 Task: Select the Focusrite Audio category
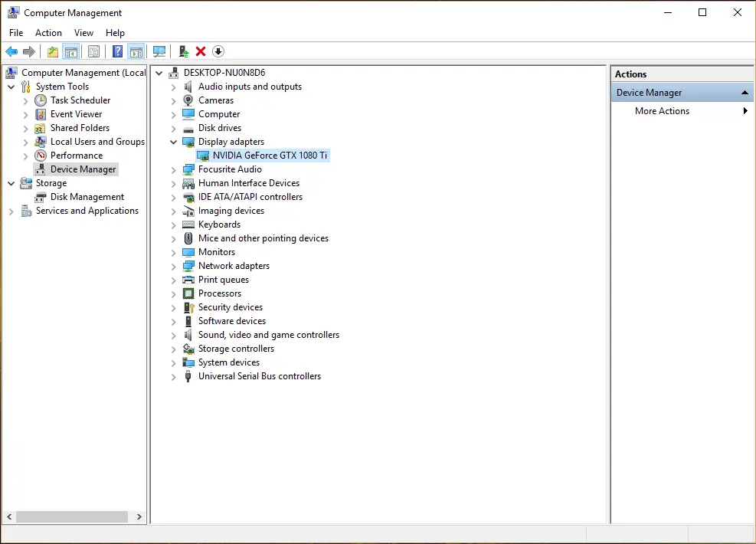[x=230, y=169]
